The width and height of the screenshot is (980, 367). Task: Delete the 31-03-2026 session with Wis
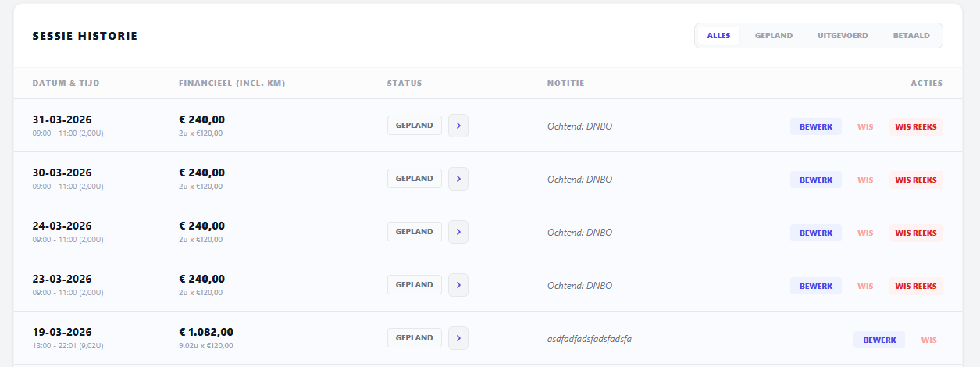tap(865, 126)
